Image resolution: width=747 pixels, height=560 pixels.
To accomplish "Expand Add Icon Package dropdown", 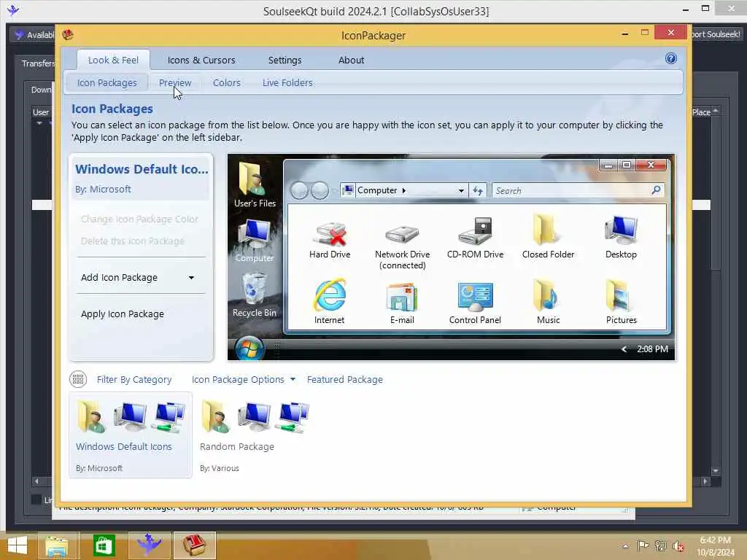I will tap(191, 278).
